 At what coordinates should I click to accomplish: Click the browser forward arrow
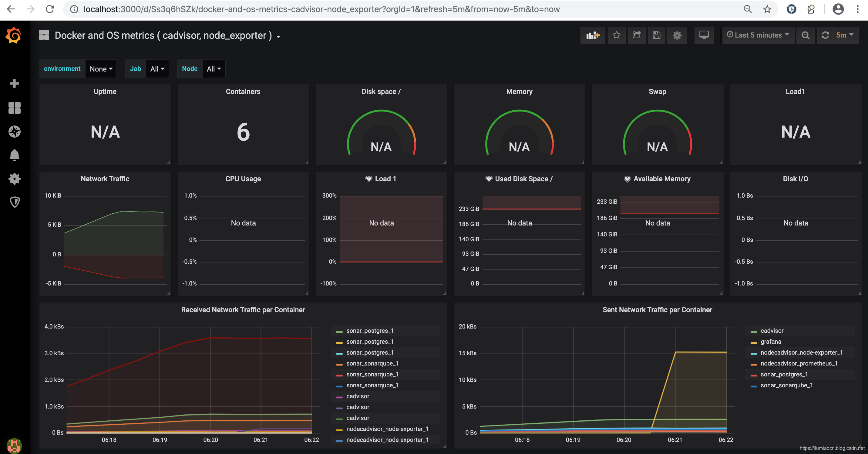pyautogui.click(x=30, y=9)
